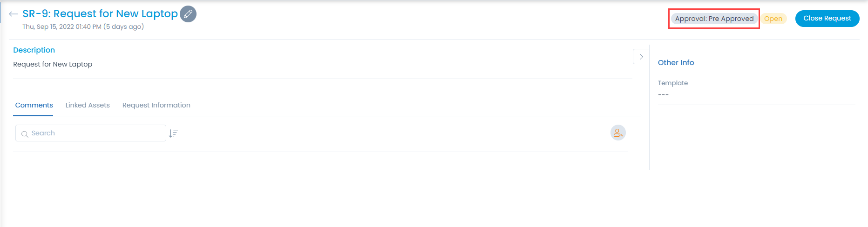The height and width of the screenshot is (227, 868).
Task: Click the SR-9: Request for New Laptop title
Action: coord(100,14)
